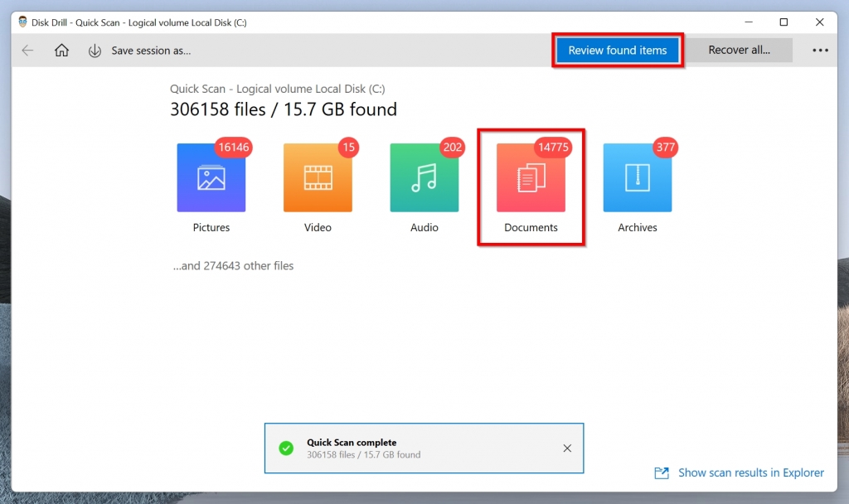Go back with the arrow icon
Viewport: 849px width, 504px height.
[27, 51]
